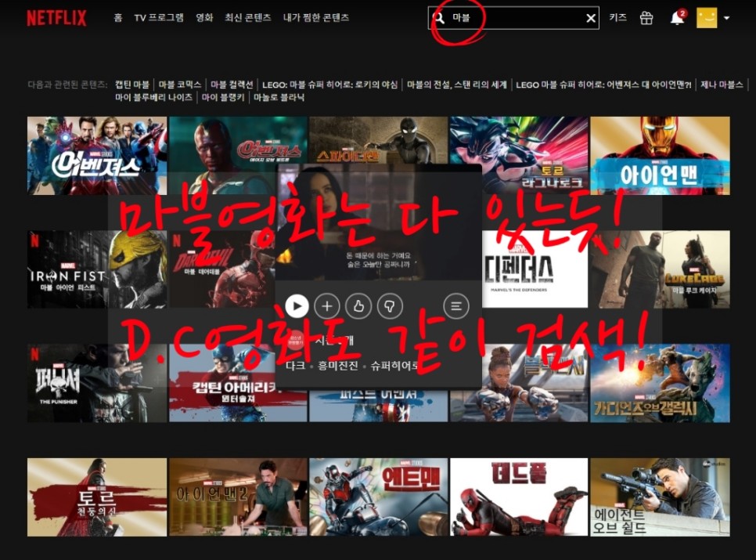Open 데드풀 thumbnail
The height and width of the screenshot is (560, 756).
pyautogui.click(x=519, y=497)
